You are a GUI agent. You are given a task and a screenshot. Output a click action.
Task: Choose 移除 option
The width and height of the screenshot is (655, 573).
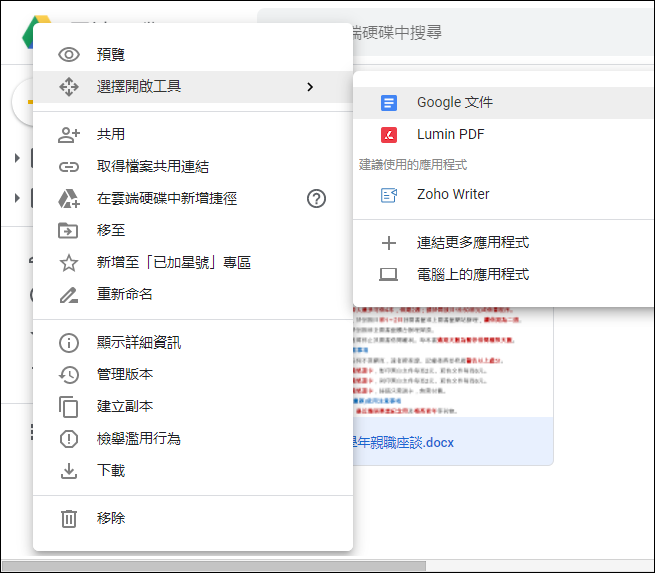[x=193, y=519]
